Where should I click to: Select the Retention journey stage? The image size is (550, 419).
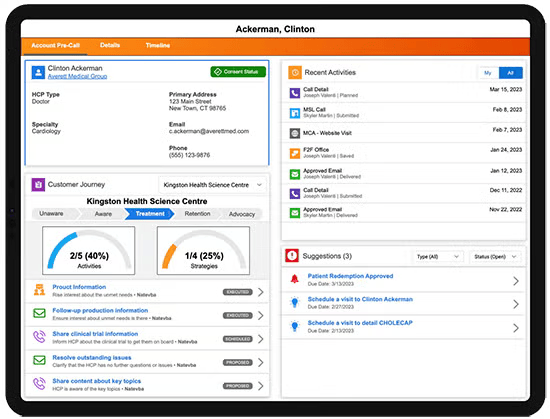tap(197, 214)
